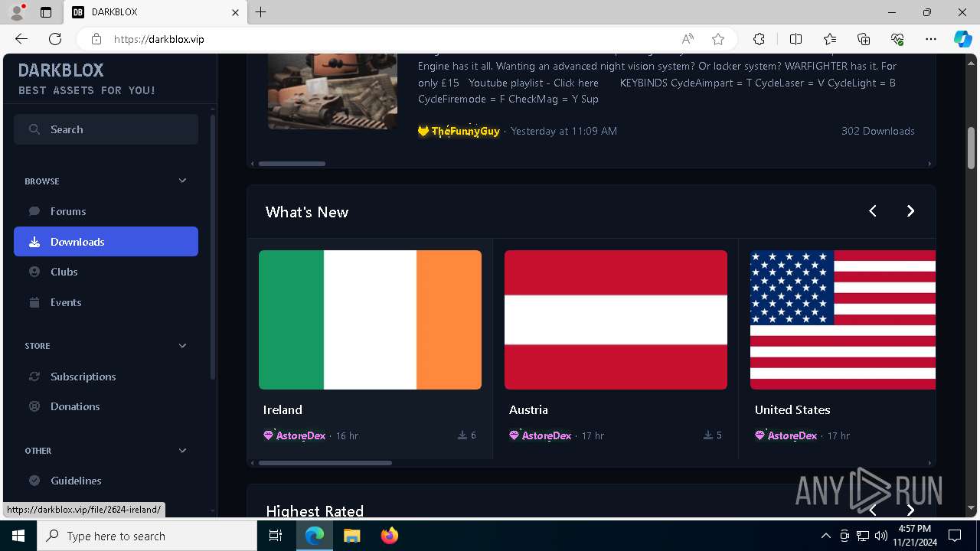
Task: Go to next Highest Rated items
Action: 910,510
